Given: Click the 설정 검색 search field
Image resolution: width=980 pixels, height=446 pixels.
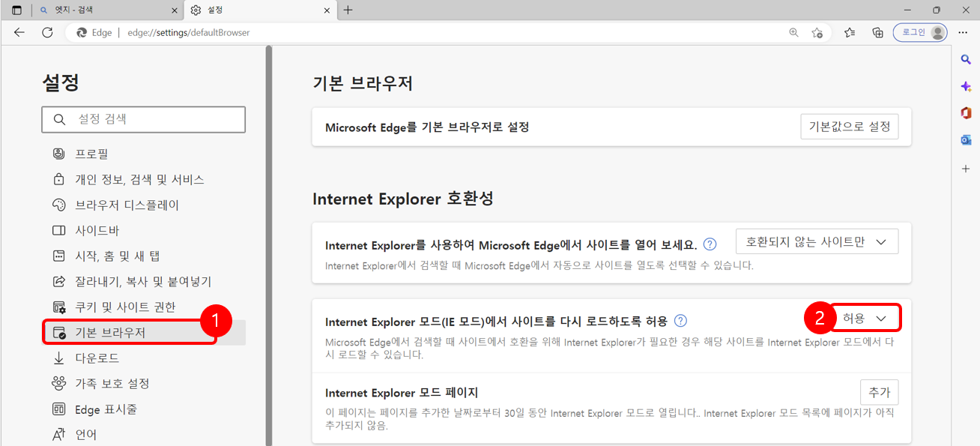Looking at the screenshot, I should (144, 119).
